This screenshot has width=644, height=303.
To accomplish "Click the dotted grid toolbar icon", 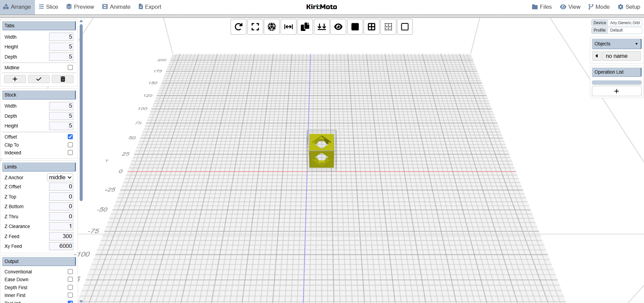I will pos(388,27).
